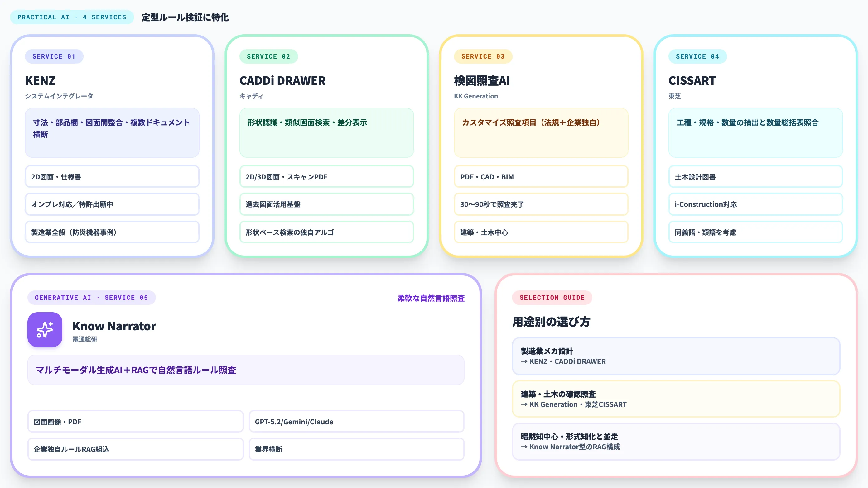Select the SERVICE 01 badge

click(x=54, y=56)
